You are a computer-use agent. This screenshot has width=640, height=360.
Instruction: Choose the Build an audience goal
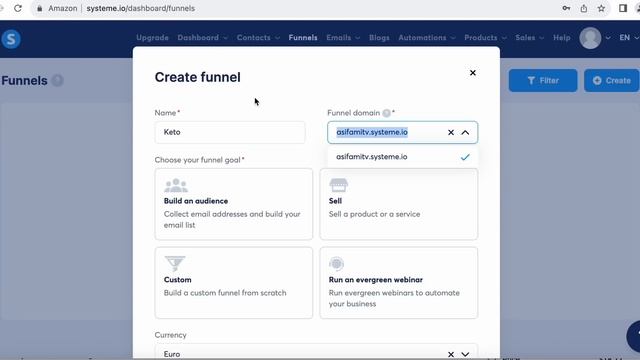pos(233,204)
